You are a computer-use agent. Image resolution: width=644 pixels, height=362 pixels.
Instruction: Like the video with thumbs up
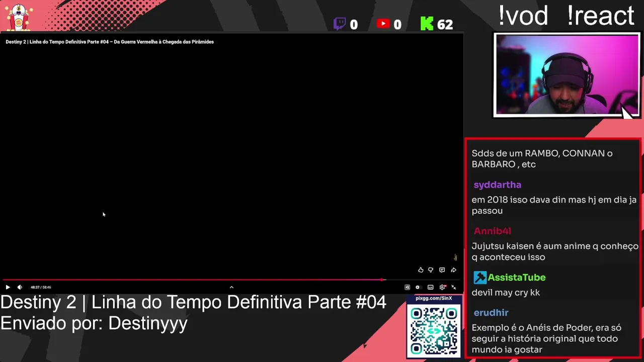pyautogui.click(x=421, y=270)
